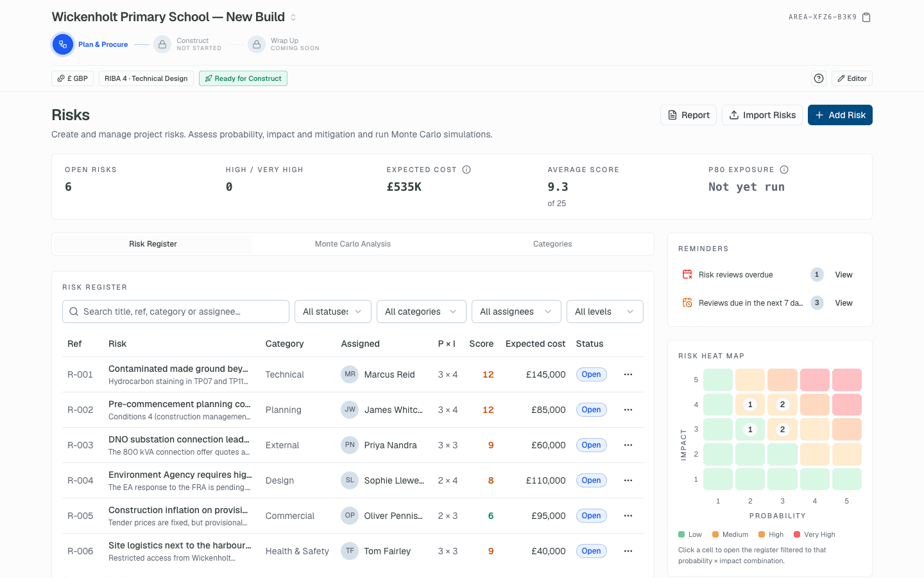Switch to the Categories tab

pyautogui.click(x=552, y=244)
